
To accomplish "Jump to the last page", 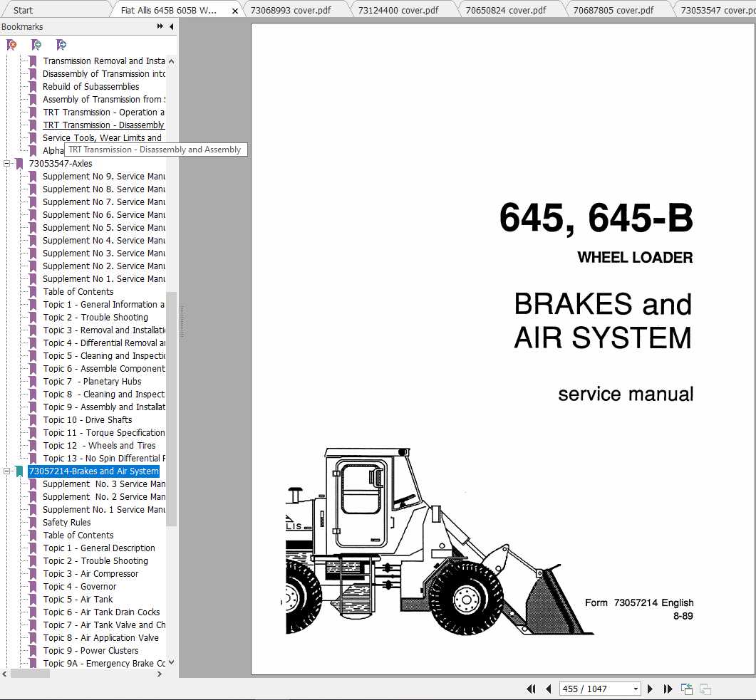I will pos(668,689).
